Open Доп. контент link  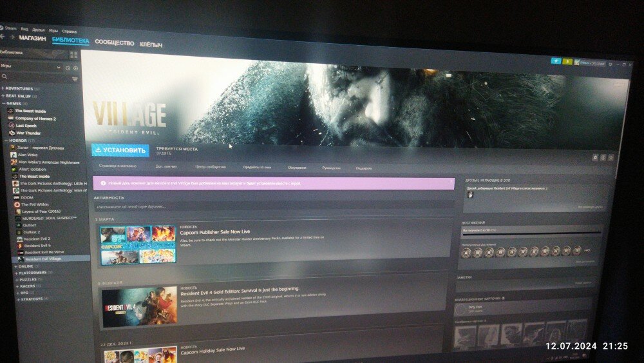(166, 166)
